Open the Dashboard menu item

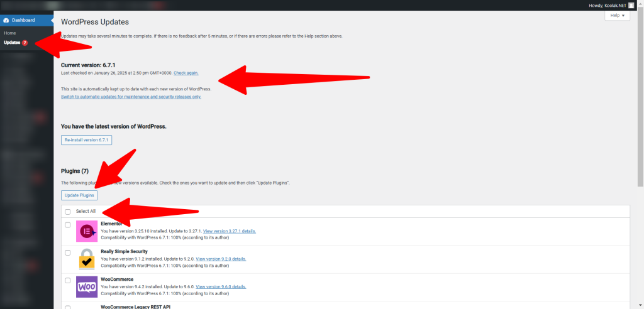pos(26,20)
